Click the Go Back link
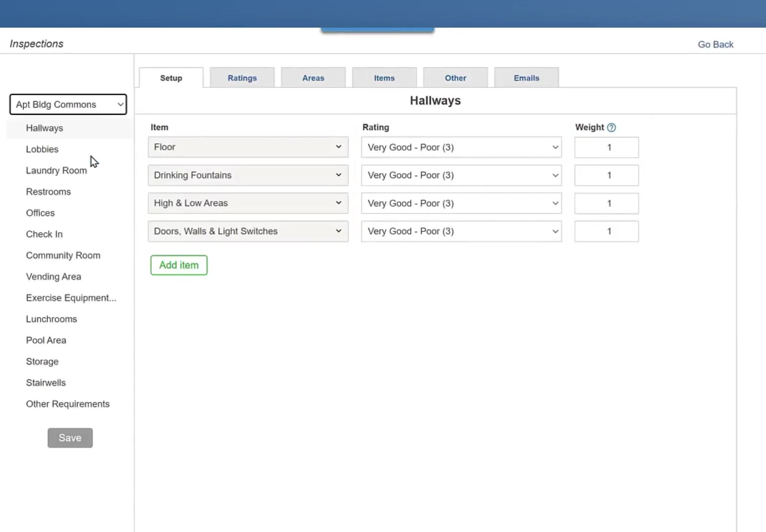766x532 pixels. pyautogui.click(x=716, y=44)
